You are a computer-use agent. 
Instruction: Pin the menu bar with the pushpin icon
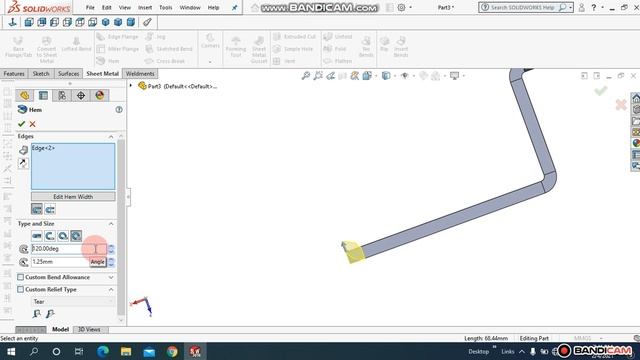click(234, 7)
